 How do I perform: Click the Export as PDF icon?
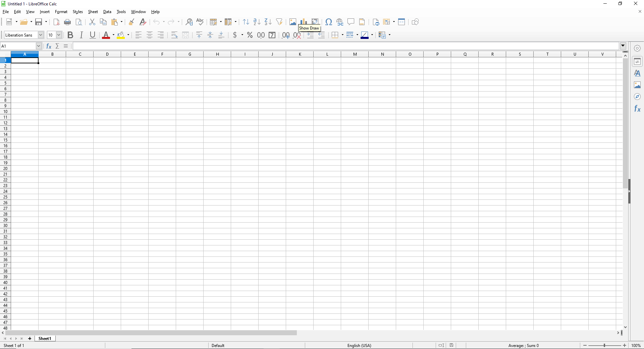tap(56, 22)
